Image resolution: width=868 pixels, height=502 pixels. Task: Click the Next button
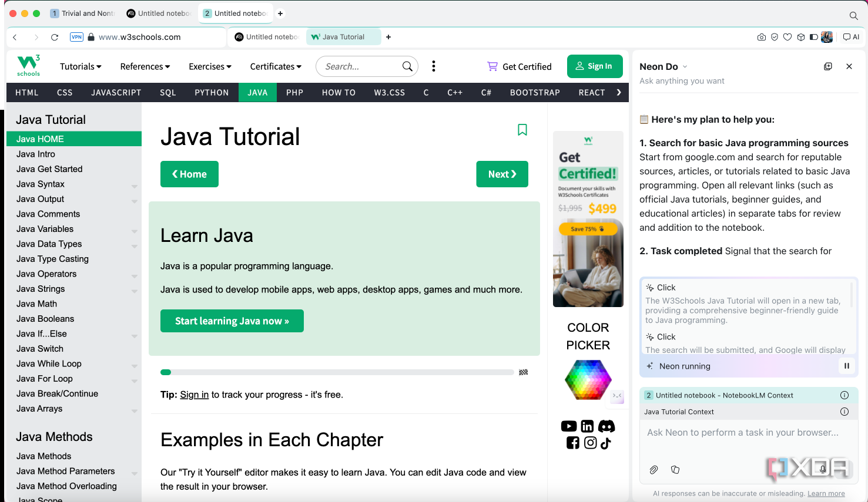[502, 174]
